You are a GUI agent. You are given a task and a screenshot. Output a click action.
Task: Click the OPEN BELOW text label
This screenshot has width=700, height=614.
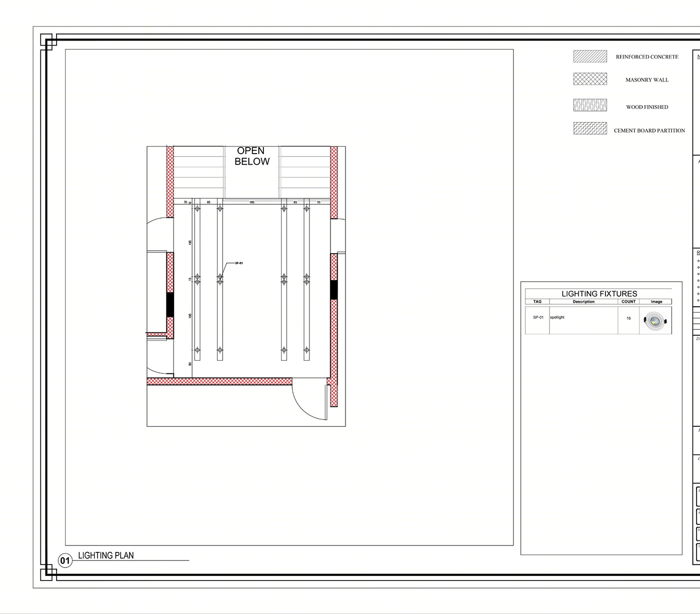(x=251, y=157)
